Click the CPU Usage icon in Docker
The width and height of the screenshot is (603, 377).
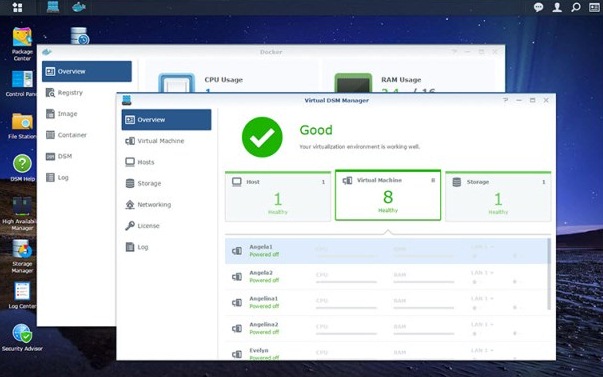coord(177,83)
